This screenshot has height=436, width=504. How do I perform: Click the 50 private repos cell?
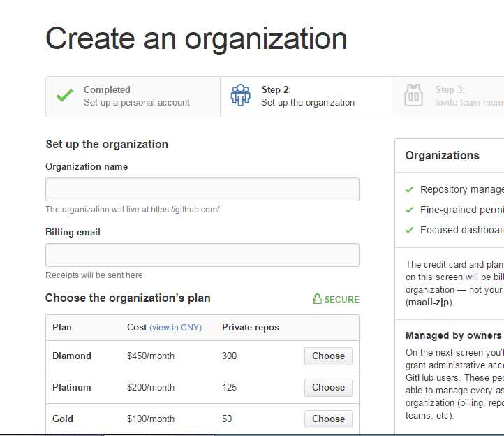(227, 419)
